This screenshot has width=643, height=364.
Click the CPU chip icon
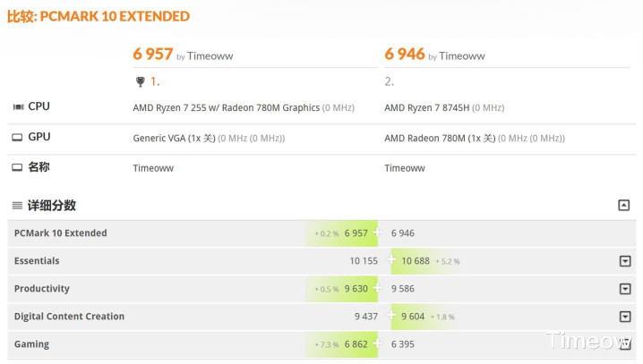pos(17,107)
